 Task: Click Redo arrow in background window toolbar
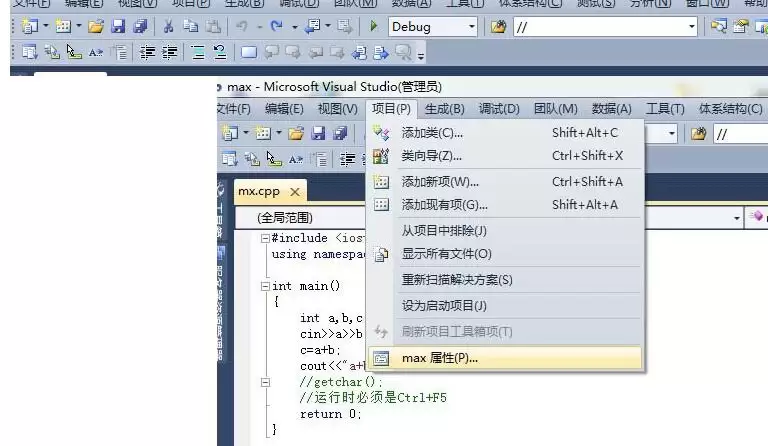pos(277,26)
